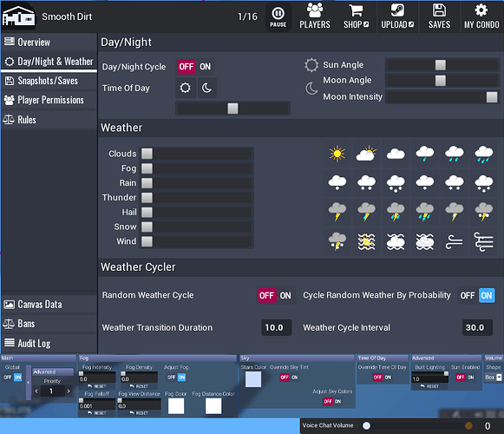The image size is (504, 434).
Task: Open the Volume Shape Box dropdown
Action: coord(493,378)
